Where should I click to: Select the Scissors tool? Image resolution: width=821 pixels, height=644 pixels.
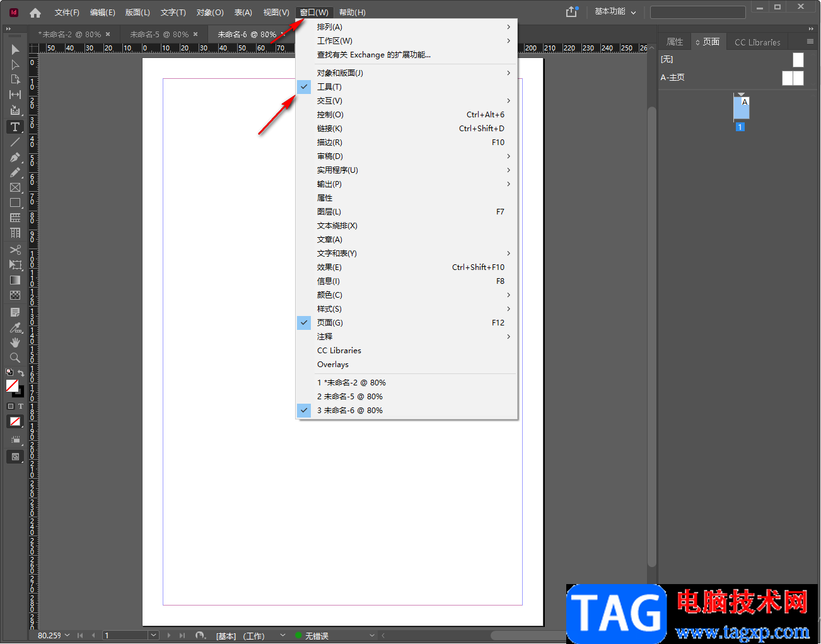click(15, 250)
